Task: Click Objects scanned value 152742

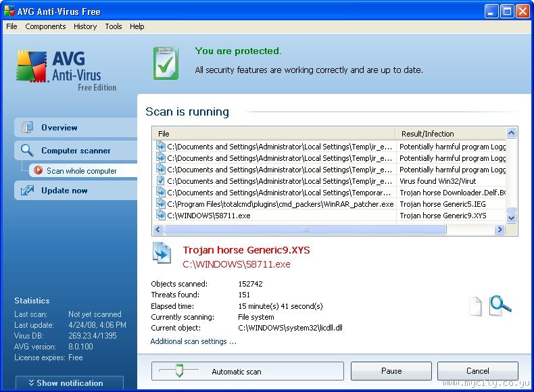Action: 250,284
